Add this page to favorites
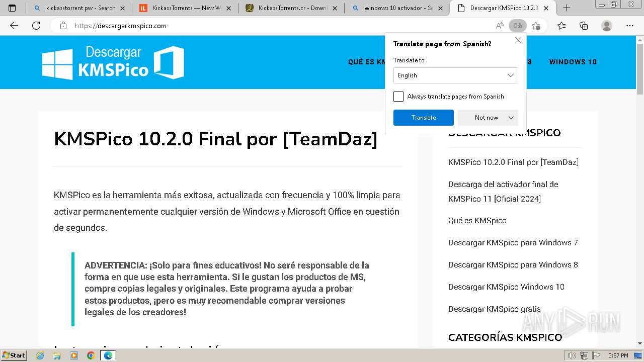This screenshot has width=644, height=362. coord(536,26)
